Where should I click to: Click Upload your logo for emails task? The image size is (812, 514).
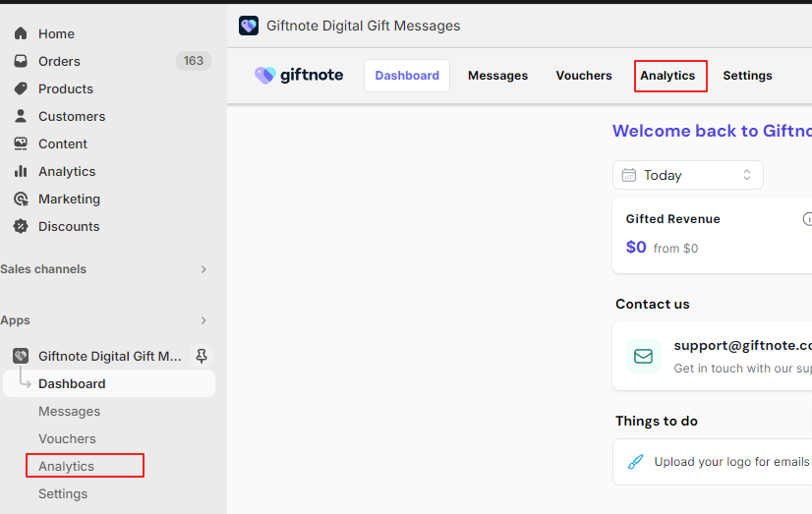pos(731,462)
